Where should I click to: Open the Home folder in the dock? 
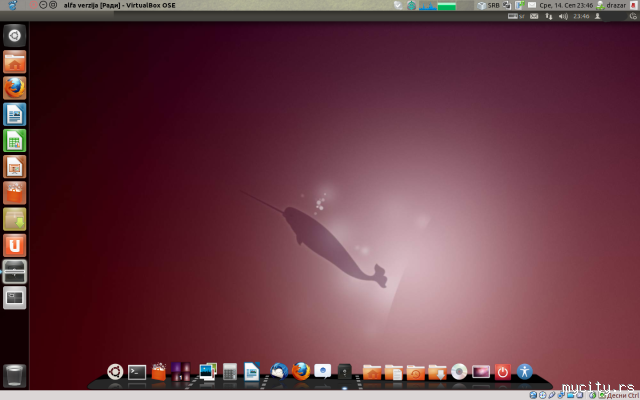click(372, 372)
